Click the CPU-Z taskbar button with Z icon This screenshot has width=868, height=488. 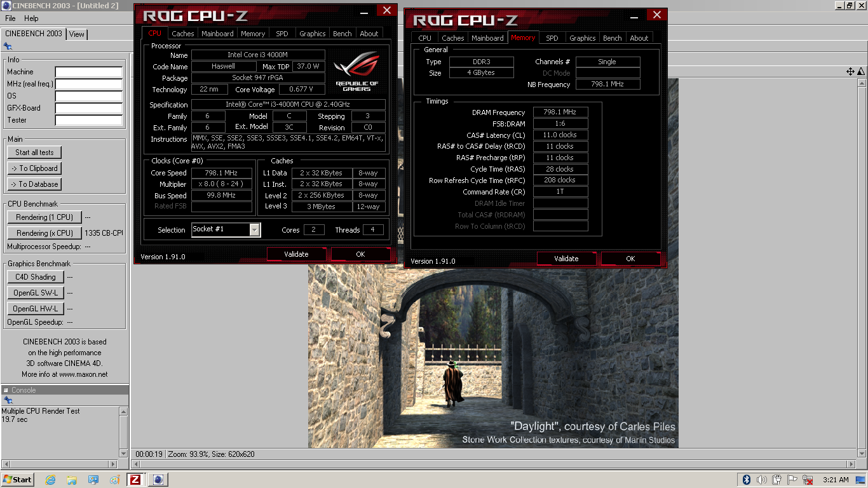click(x=135, y=480)
